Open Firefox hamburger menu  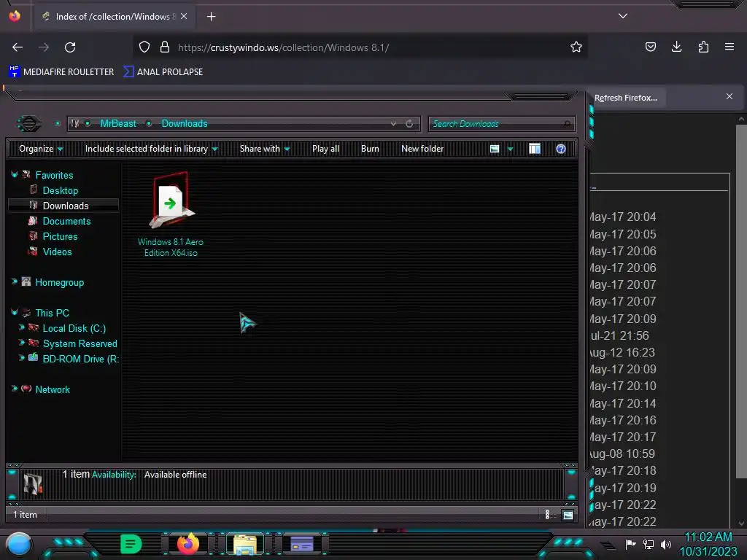[729, 47]
